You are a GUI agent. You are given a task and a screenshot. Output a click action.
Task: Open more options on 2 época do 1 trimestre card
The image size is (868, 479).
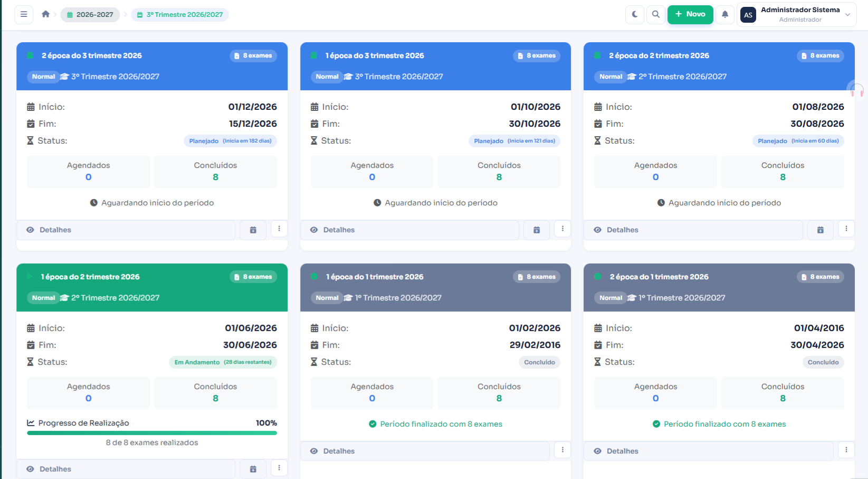846,450
